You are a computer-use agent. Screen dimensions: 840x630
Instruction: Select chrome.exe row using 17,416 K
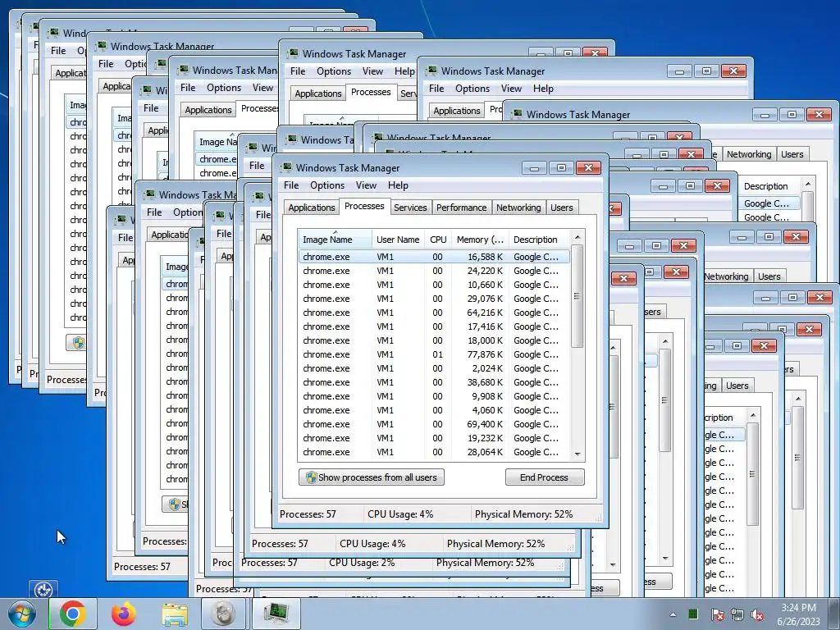tap(434, 326)
